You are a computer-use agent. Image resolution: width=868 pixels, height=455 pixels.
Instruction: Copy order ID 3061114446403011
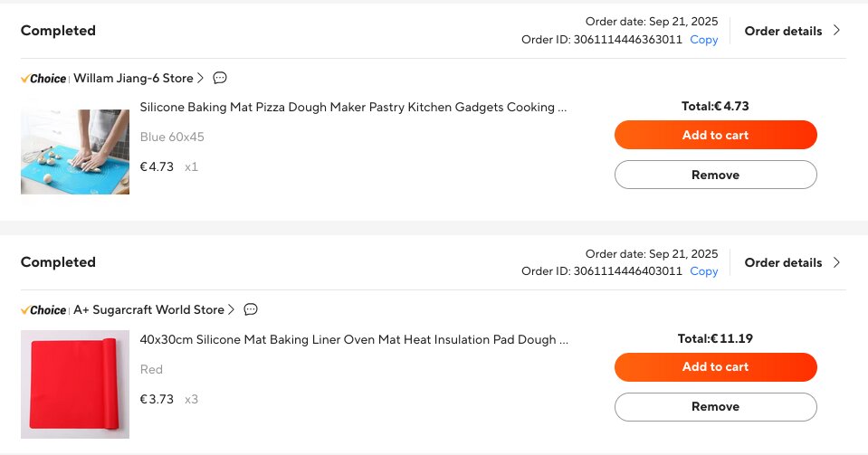click(x=703, y=271)
